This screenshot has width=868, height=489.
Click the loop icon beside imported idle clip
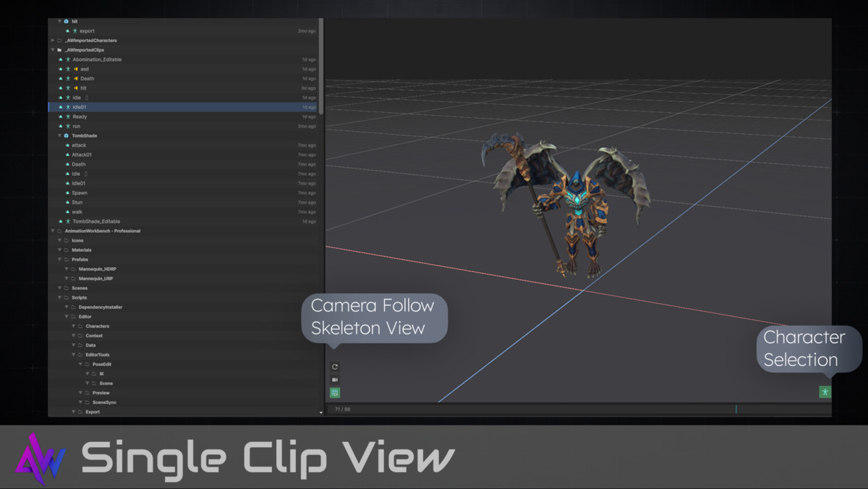[x=87, y=98]
